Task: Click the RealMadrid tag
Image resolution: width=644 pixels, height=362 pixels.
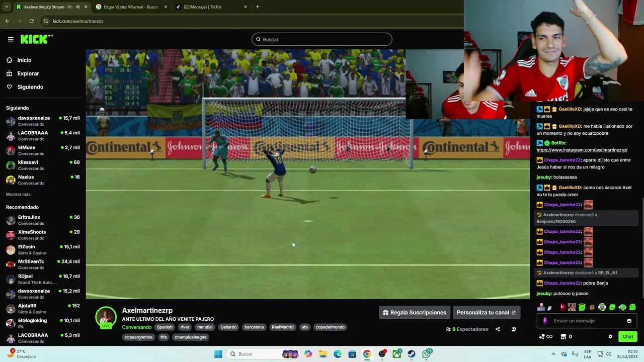Action: (283, 327)
